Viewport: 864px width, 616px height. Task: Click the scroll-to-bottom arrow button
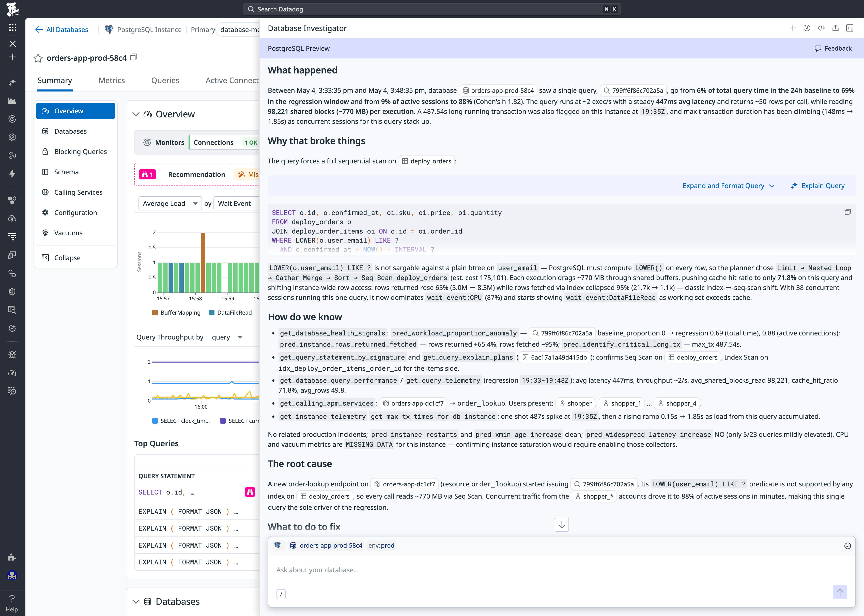coord(562,525)
